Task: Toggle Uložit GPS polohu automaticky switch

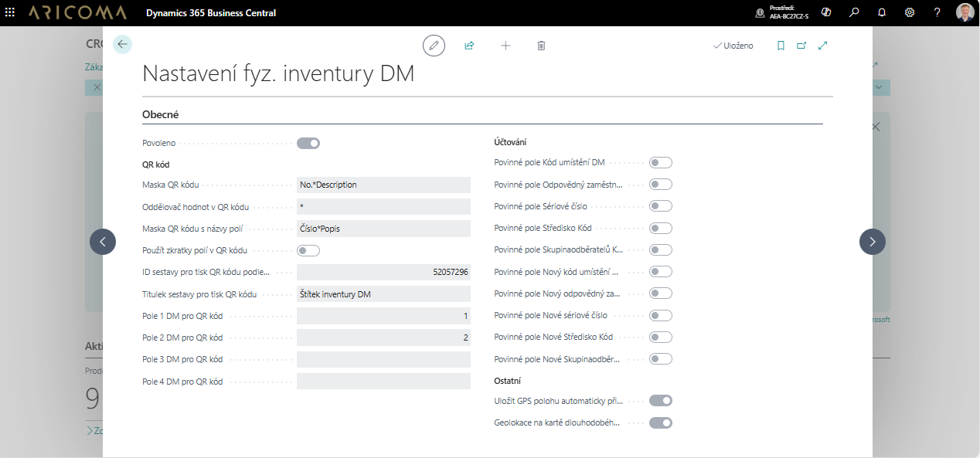Action: click(x=661, y=400)
